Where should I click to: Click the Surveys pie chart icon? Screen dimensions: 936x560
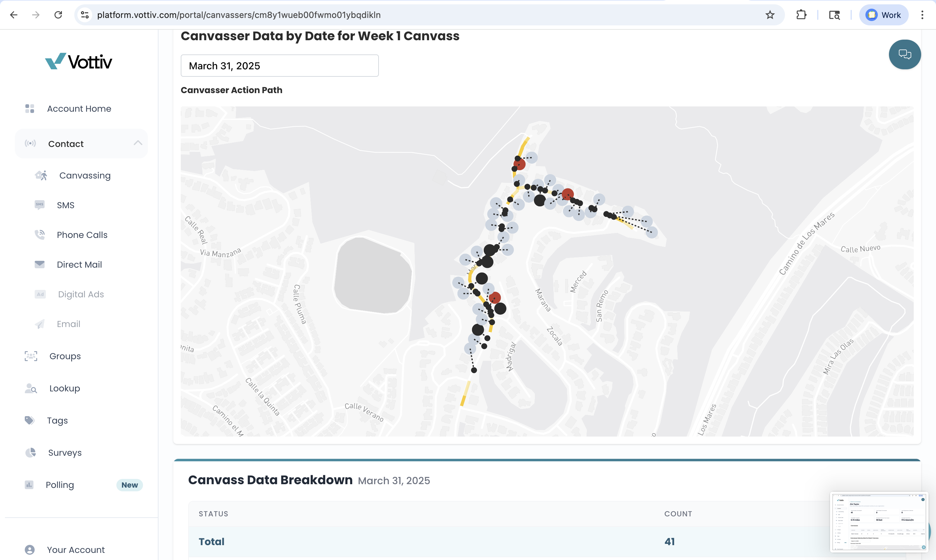(x=30, y=452)
